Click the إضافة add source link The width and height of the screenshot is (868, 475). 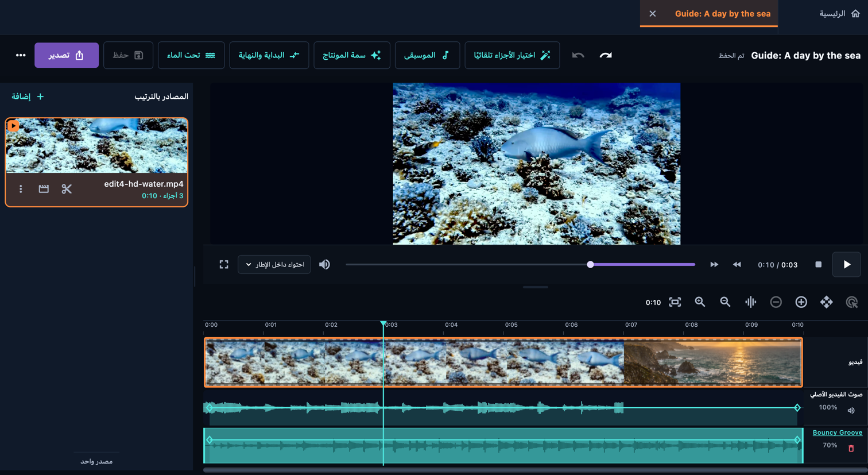28,96
